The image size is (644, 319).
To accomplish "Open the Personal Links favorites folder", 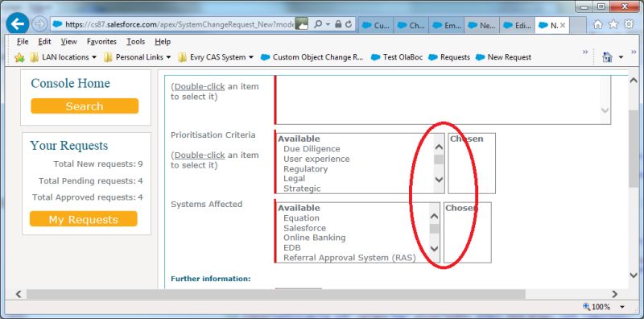I will pos(137,57).
